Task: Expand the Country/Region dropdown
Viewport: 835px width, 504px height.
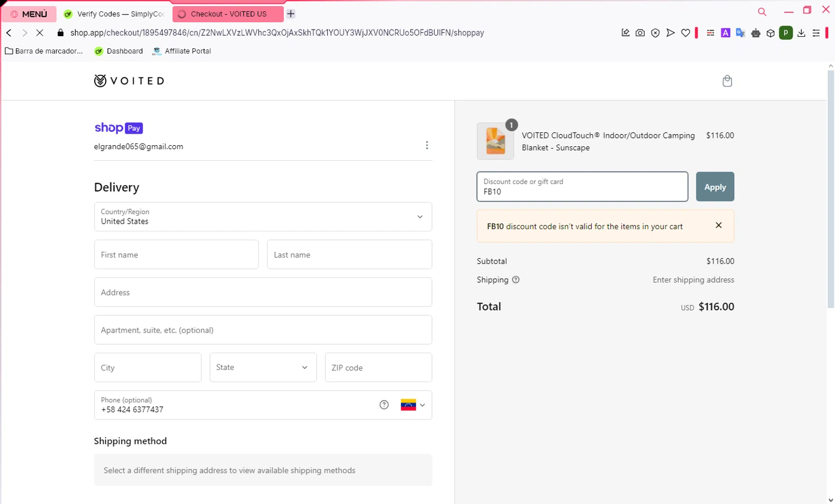Action: pyautogui.click(x=263, y=216)
